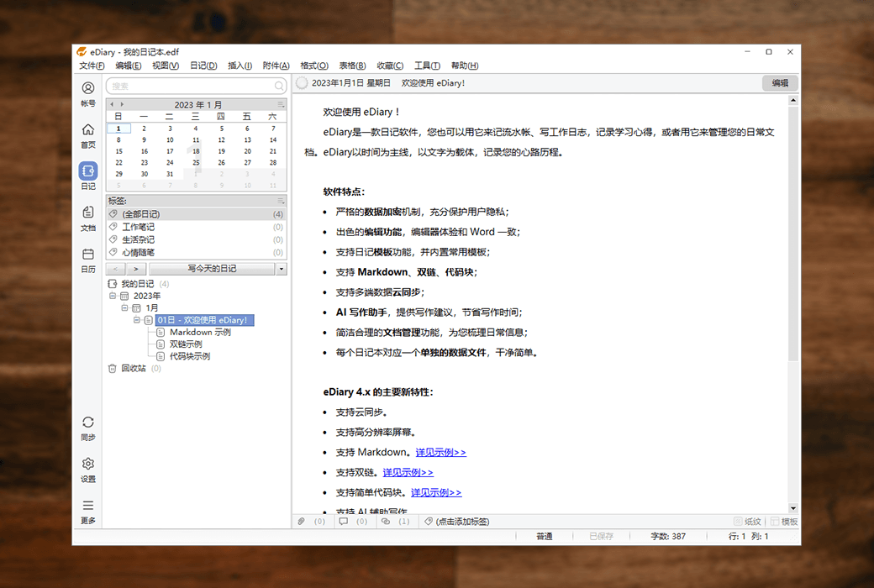Image resolution: width=874 pixels, height=588 pixels.
Task: Open the calendar panel options icon
Action: coord(281,104)
